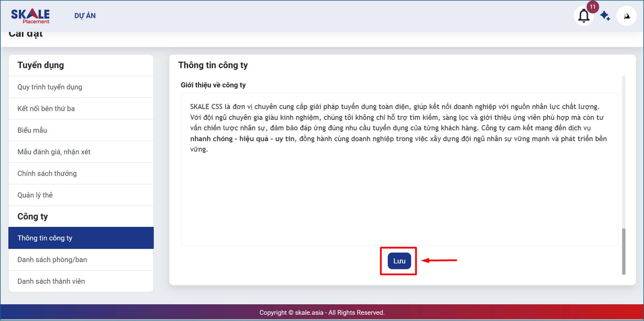Select Mẫu đánh giá, nhận xét
This screenshot has height=321, width=644.
54,152
